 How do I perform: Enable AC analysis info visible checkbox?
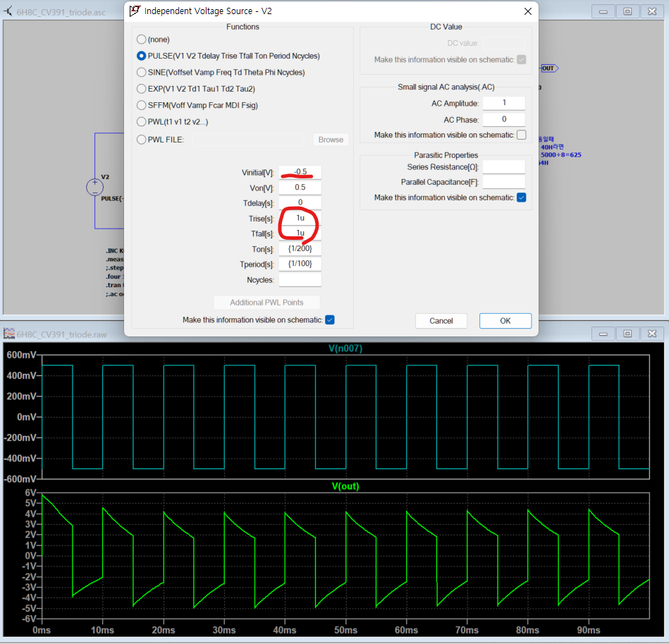521,135
